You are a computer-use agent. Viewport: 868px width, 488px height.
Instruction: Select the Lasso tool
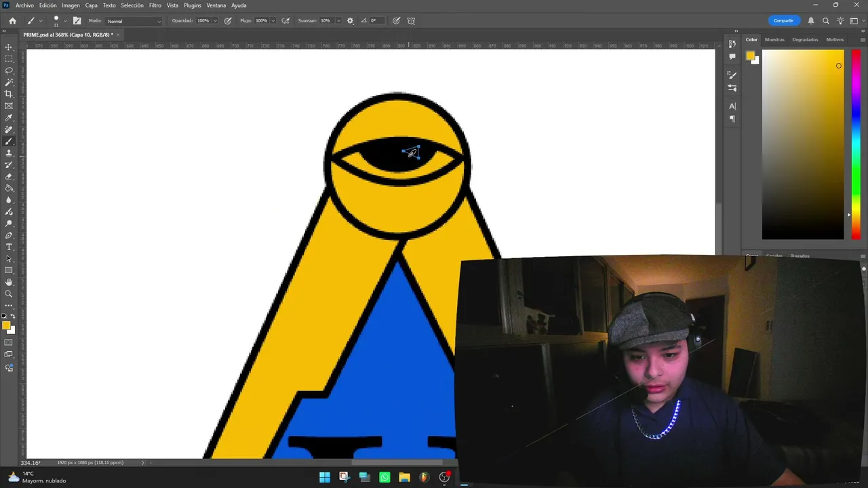[9, 70]
